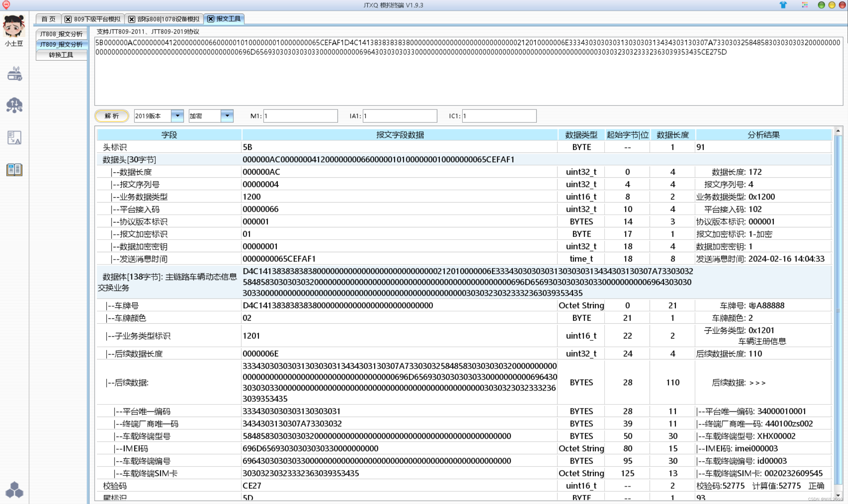848x504 pixels.
Task: Expand the 加密 encryption dropdown
Action: click(227, 116)
